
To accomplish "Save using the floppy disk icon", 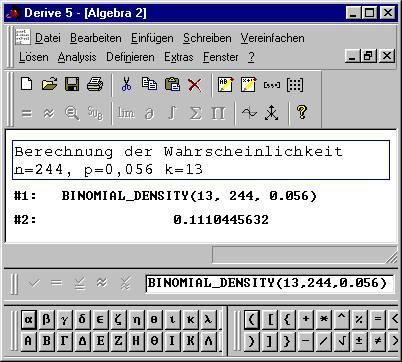I will click(x=72, y=84).
